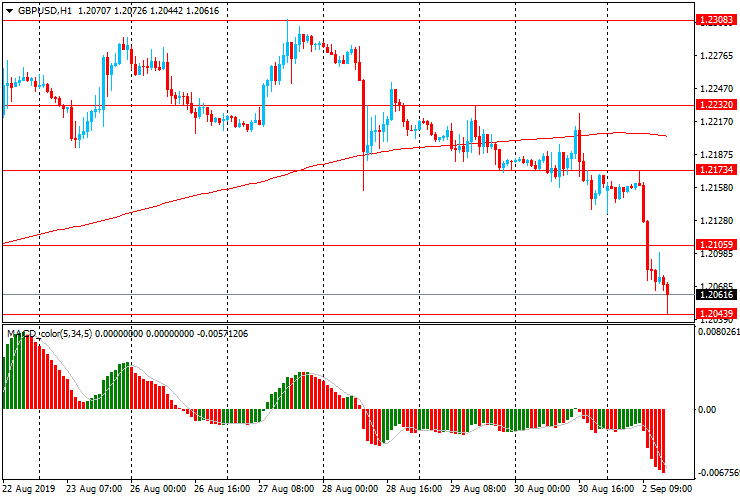Click the 22 Aug 2019 time label
740x500 pixels.
coord(29,489)
